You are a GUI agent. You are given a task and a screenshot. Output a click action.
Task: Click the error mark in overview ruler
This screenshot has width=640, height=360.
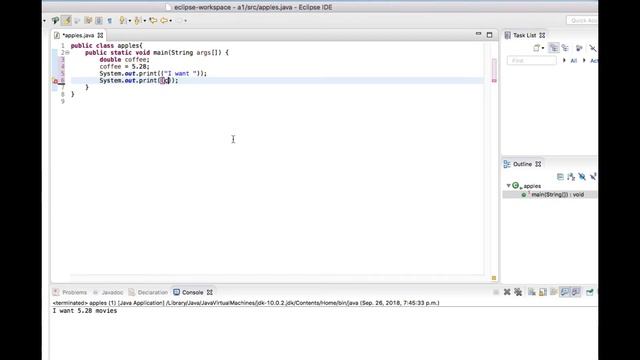(x=494, y=80)
